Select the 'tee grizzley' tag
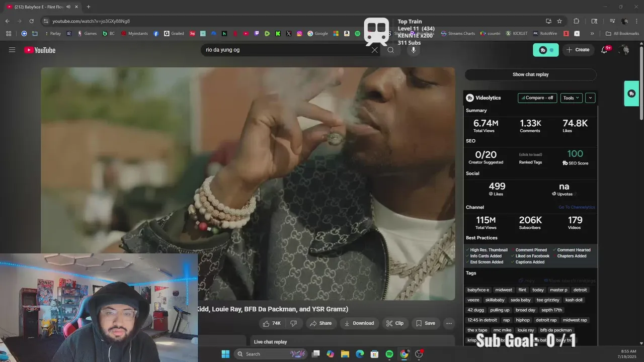 (548, 300)
